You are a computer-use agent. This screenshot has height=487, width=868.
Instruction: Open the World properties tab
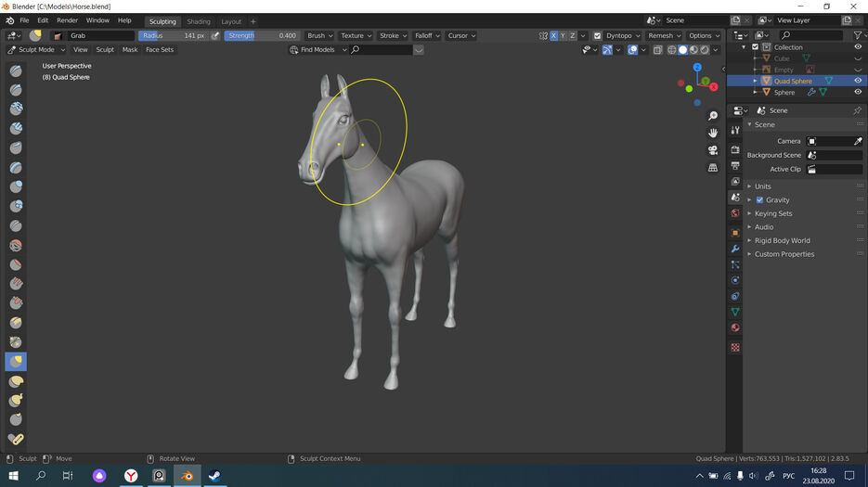click(x=735, y=213)
